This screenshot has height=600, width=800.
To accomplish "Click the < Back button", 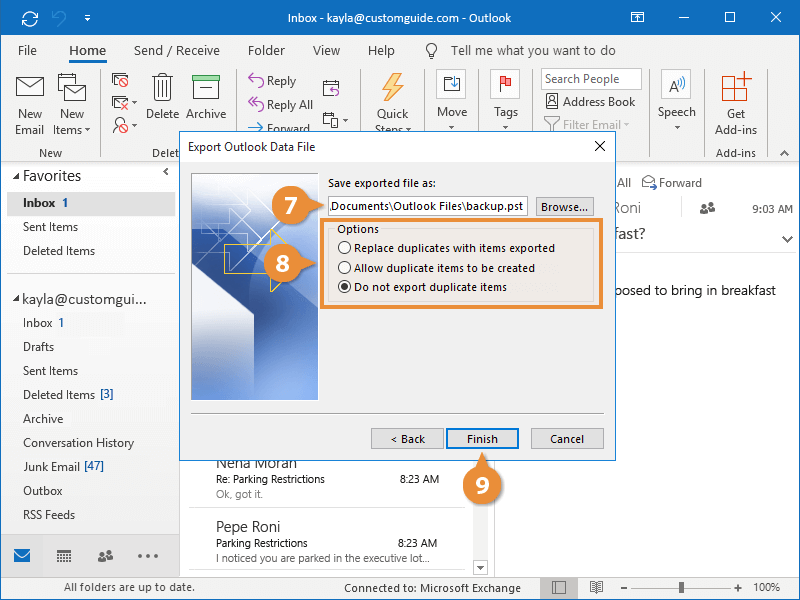I will [407, 439].
